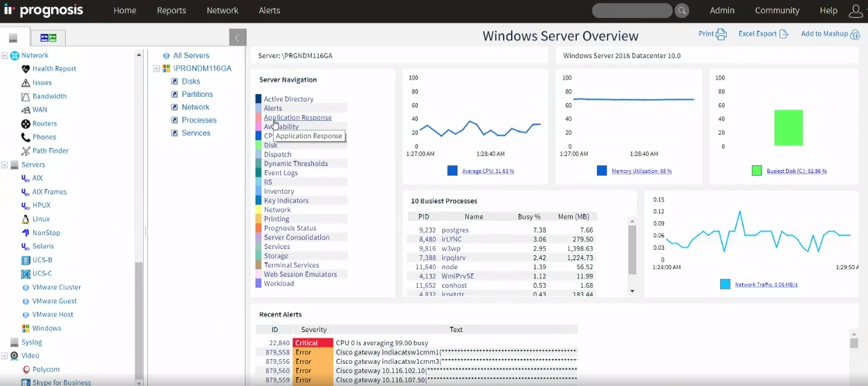Click the search magnifier icon
The height and width of the screenshot is (386, 868).
pos(682,10)
